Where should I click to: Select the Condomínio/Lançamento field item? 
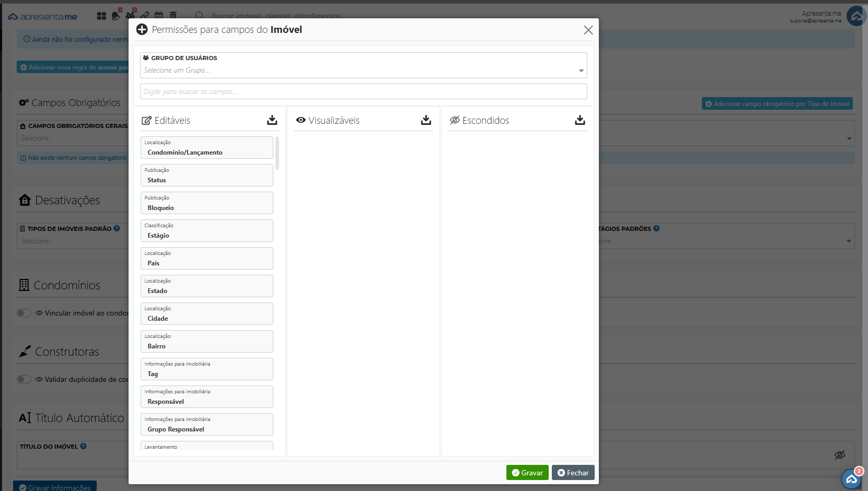206,148
